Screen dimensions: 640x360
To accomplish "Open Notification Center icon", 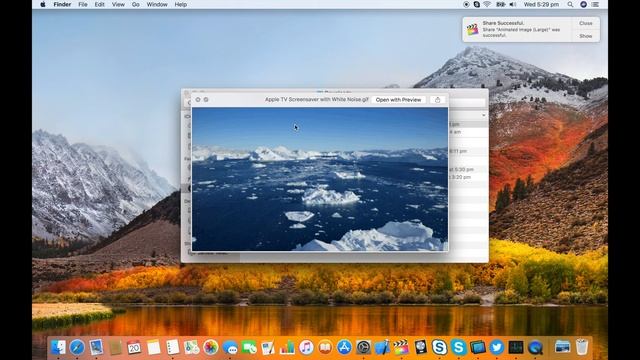I will tap(596, 4).
